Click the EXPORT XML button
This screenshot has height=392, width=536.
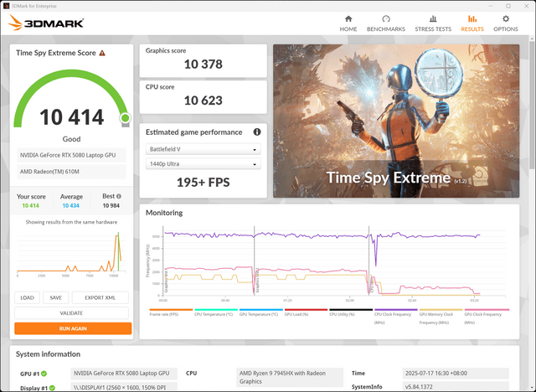(100, 297)
